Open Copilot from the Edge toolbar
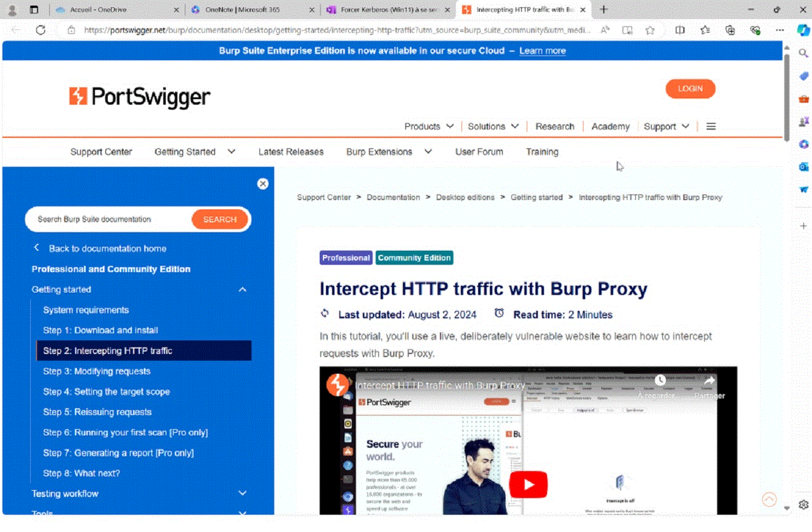812x532 pixels. tap(803, 30)
